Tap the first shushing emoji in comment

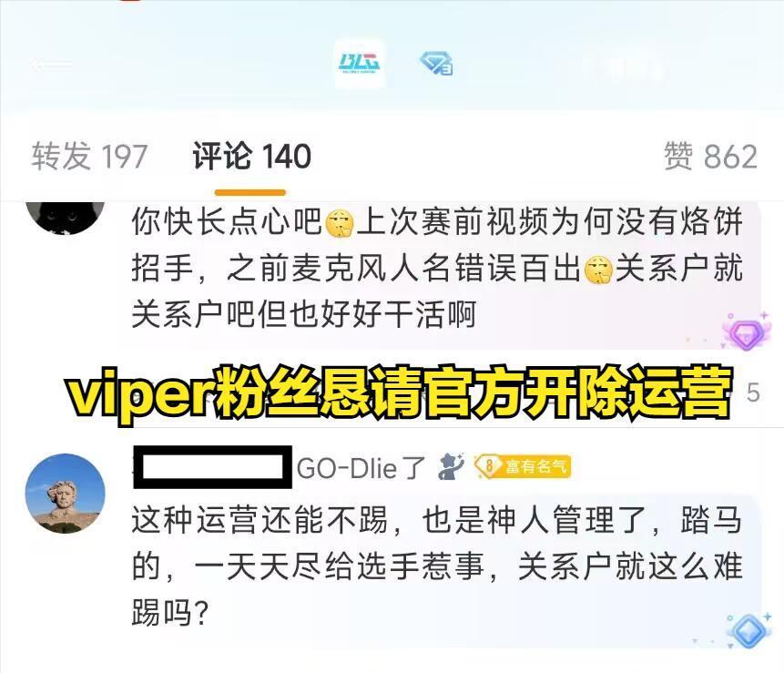340,223
